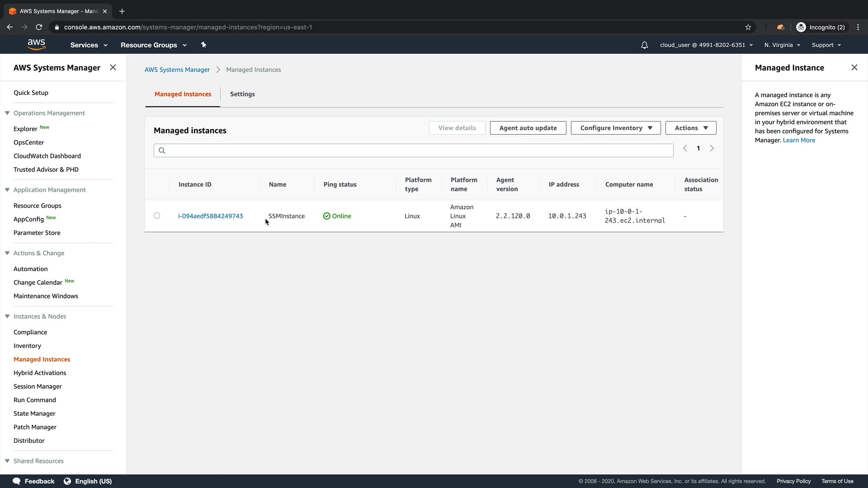Expand the N. Virginia region selector
This screenshot has width=868, height=488.
coord(782,45)
